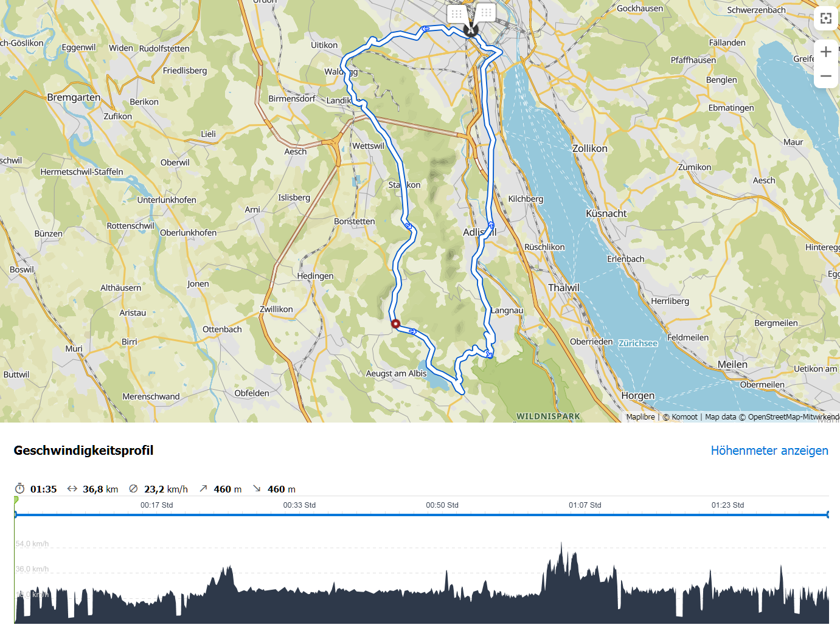The image size is (840, 639).
Task: Open the right photo bubble above start marker
Action: pos(485,12)
